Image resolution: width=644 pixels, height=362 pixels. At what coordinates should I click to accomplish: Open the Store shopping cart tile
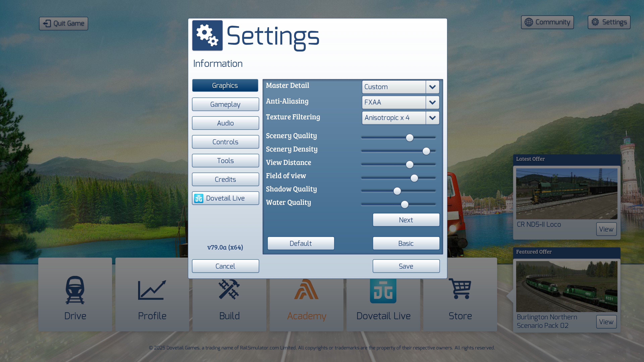(460, 294)
